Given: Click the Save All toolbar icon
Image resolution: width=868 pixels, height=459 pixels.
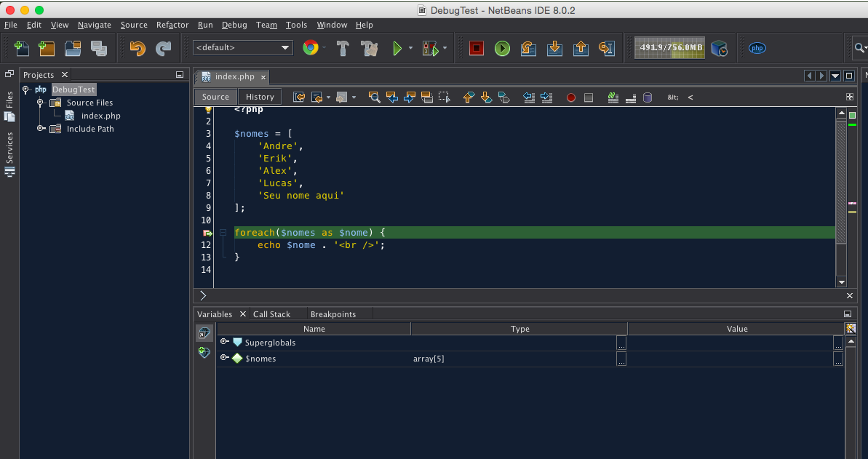Looking at the screenshot, I should point(99,48).
